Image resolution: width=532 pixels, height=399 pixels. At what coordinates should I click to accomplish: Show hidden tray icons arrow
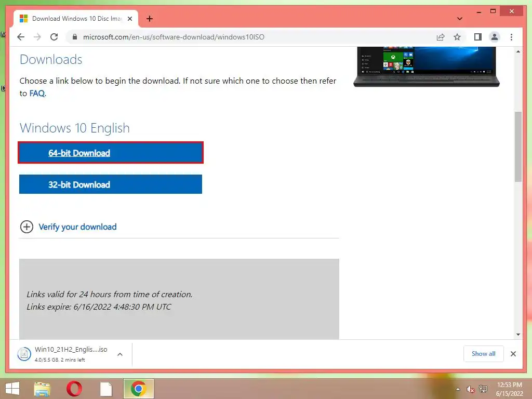(x=458, y=389)
